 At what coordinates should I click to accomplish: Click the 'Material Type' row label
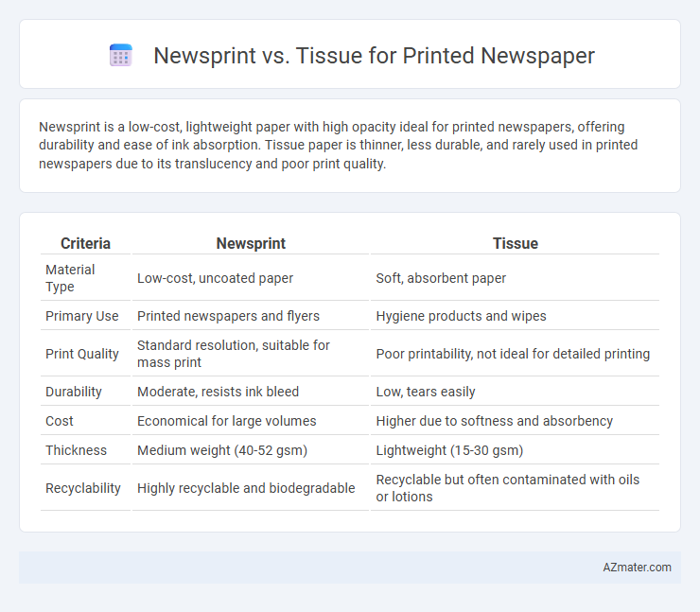pos(70,278)
